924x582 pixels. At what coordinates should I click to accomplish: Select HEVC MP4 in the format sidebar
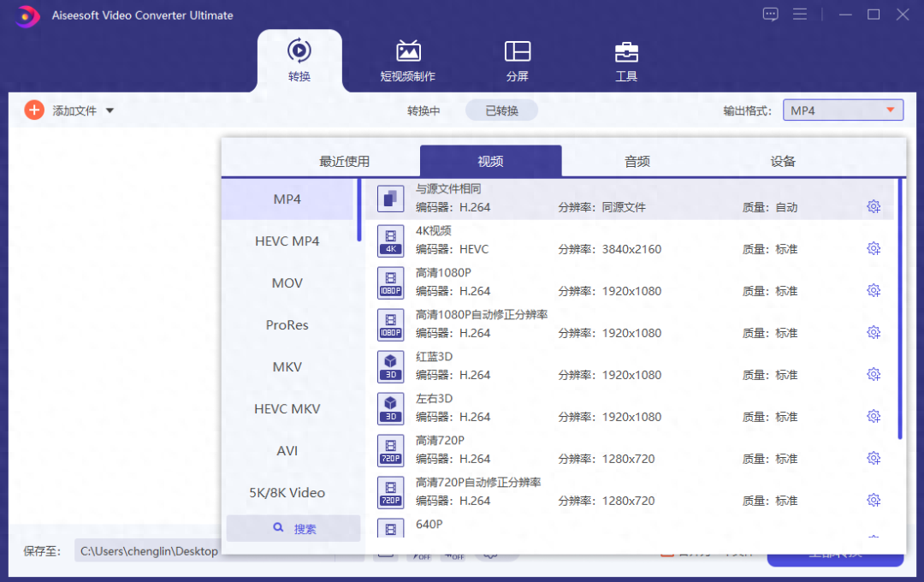287,241
